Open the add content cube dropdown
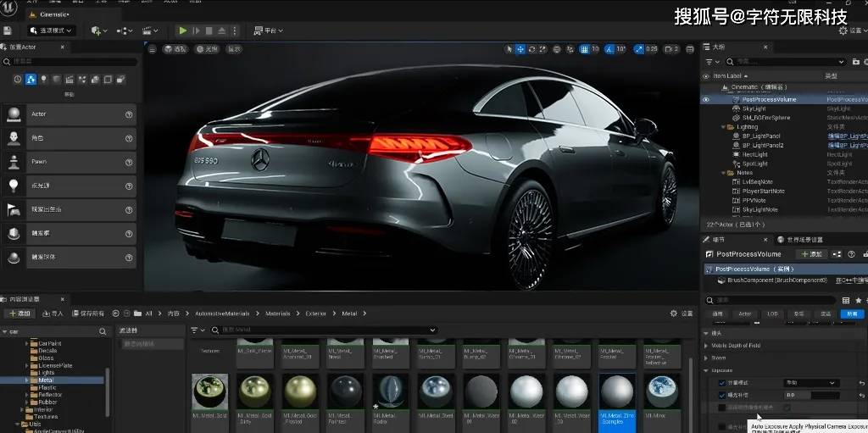The image size is (868, 433). pyautogui.click(x=99, y=31)
